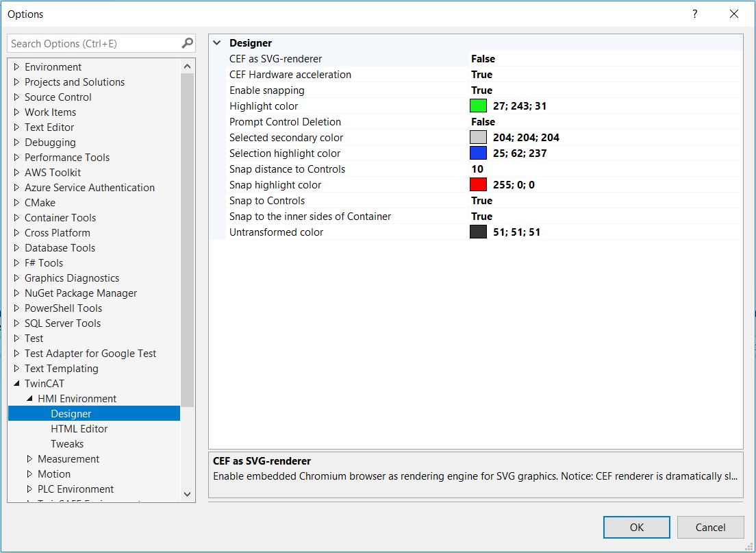
Task: Select the Tweaks tree item
Action: tap(67, 443)
